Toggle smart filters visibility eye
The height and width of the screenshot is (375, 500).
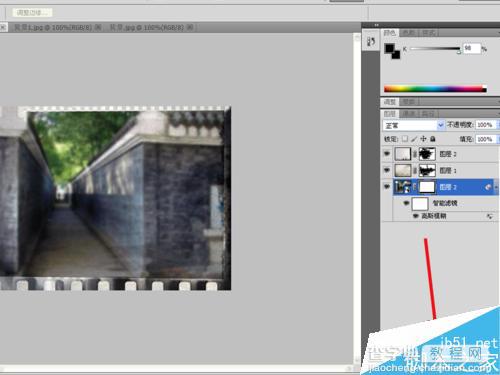(x=406, y=203)
